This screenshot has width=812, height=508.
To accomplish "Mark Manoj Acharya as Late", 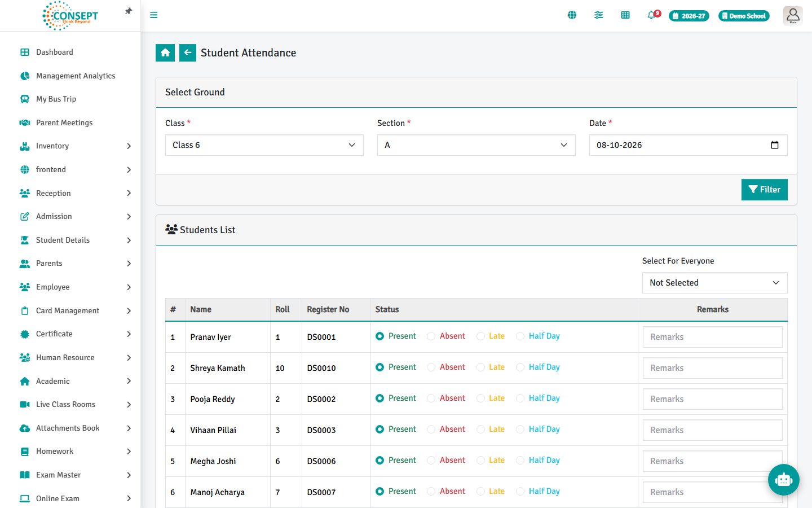I will 480,492.
